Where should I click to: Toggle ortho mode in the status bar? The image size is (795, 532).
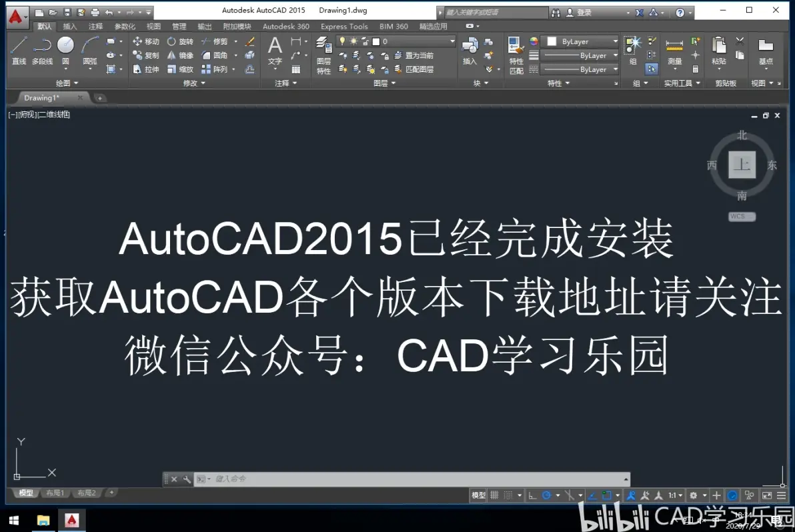coord(532,495)
